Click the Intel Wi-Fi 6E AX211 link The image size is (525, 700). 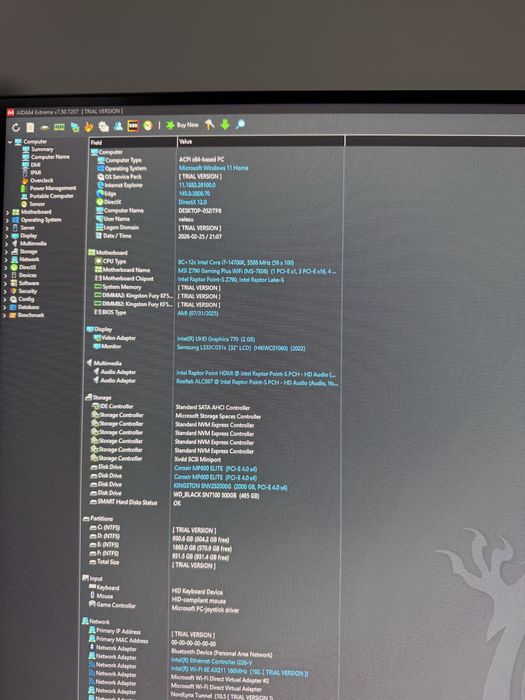point(239,671)
